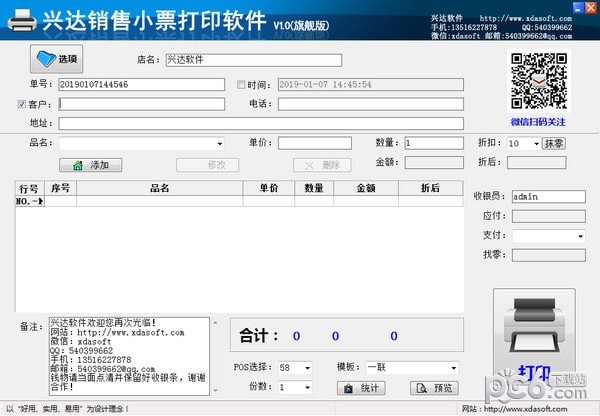Open the 模板 template dropdown

tap(453, 368)
